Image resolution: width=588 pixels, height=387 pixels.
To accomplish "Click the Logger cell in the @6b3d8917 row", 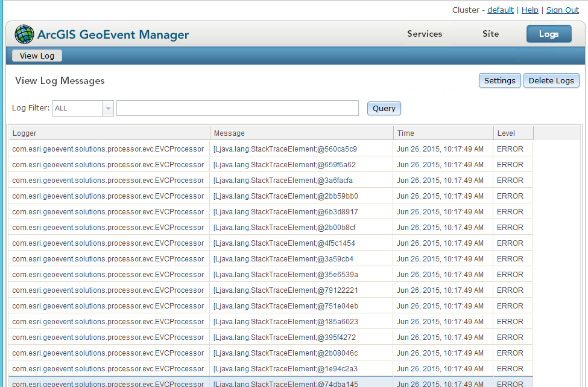I will 108,212.
